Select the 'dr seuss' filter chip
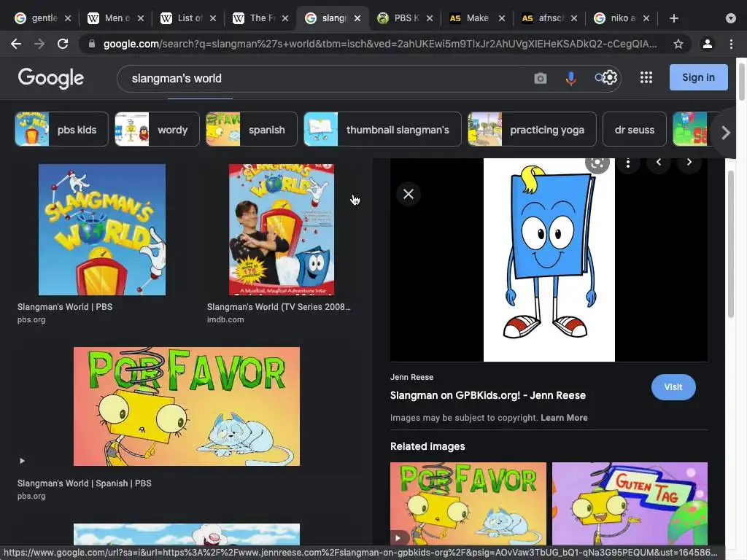 [634, 130]
